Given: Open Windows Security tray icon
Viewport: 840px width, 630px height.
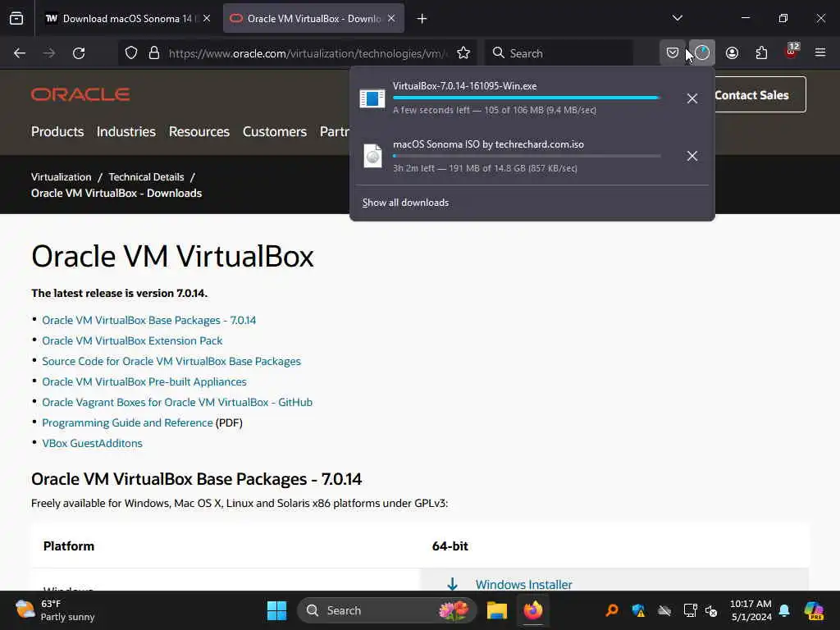Looking at the screenshot, I should click(638, 610).
